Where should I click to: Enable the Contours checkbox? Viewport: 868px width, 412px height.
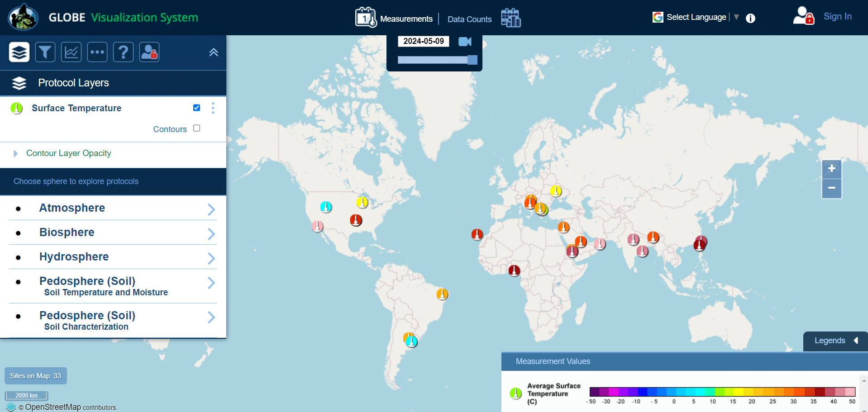pyautogui.click(x=196, y=128)
